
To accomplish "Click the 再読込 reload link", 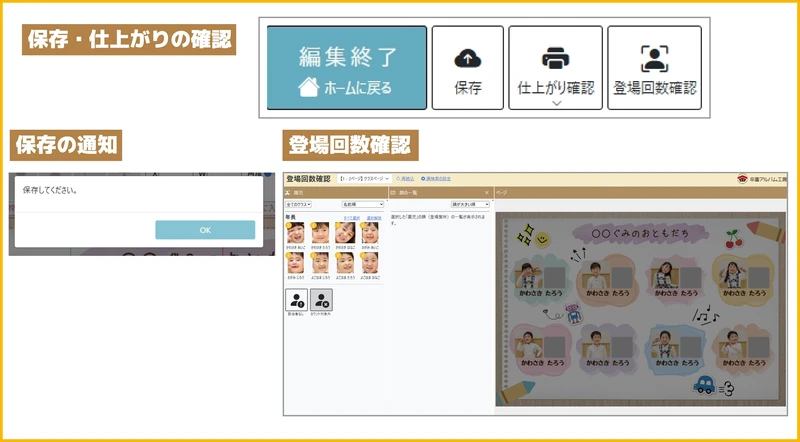I will click(x=406, y=179).
